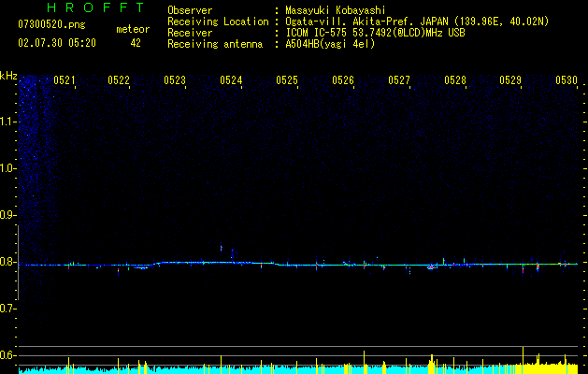Click the 0529 time marker

coord(510,80)
